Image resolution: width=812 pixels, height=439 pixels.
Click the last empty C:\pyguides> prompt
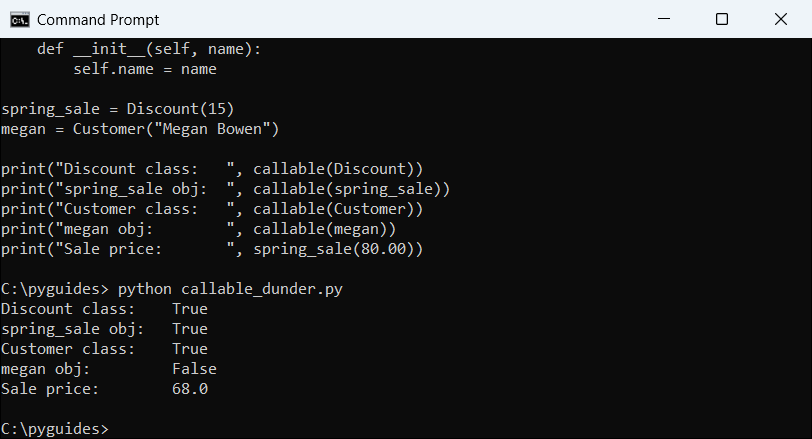pos(55,429)
